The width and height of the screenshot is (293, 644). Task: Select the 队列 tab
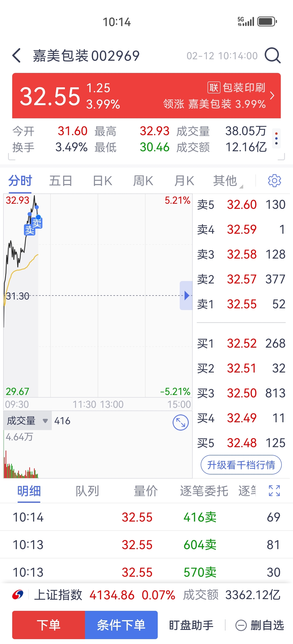coord(87,491)
